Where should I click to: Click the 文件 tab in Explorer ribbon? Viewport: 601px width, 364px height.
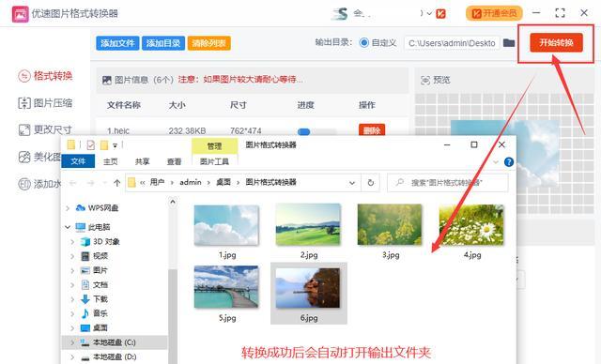78,161
